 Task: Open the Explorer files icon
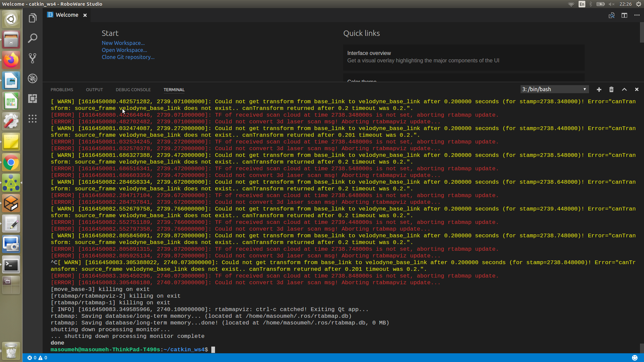click(33, 18)
